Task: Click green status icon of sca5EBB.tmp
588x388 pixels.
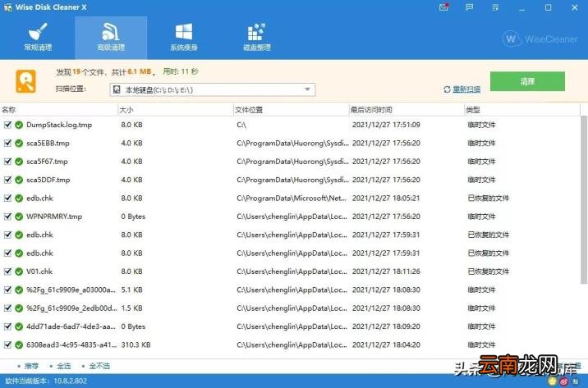Action: tap(19, 143)
